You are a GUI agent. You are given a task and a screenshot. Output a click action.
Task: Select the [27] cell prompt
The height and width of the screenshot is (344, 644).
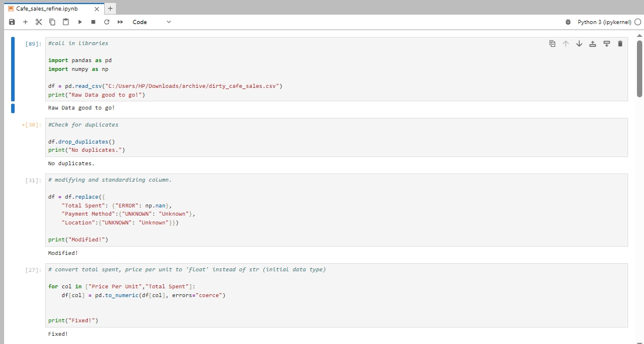pyautogui.click(x=33, y=270)
